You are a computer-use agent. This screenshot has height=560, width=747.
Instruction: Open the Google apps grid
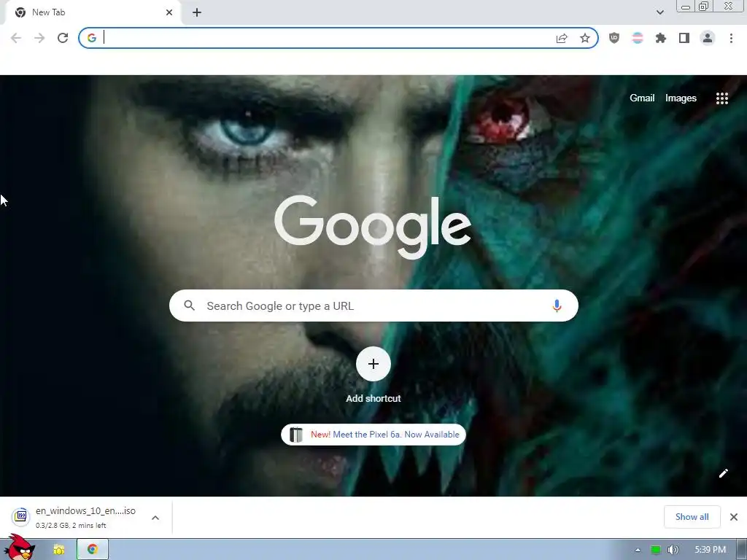[721, 98]
